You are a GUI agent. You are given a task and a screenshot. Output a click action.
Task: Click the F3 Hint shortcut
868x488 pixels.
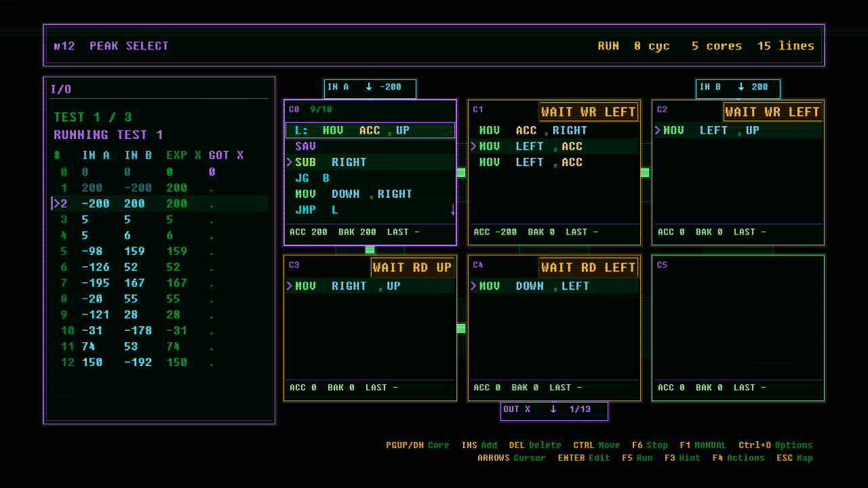tap(682, 458)
